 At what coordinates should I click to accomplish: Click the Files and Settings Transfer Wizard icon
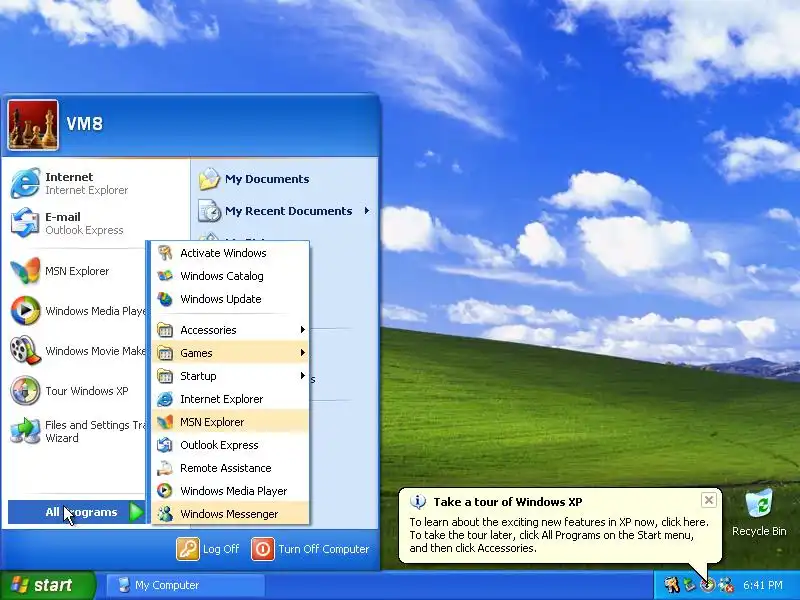25,430
